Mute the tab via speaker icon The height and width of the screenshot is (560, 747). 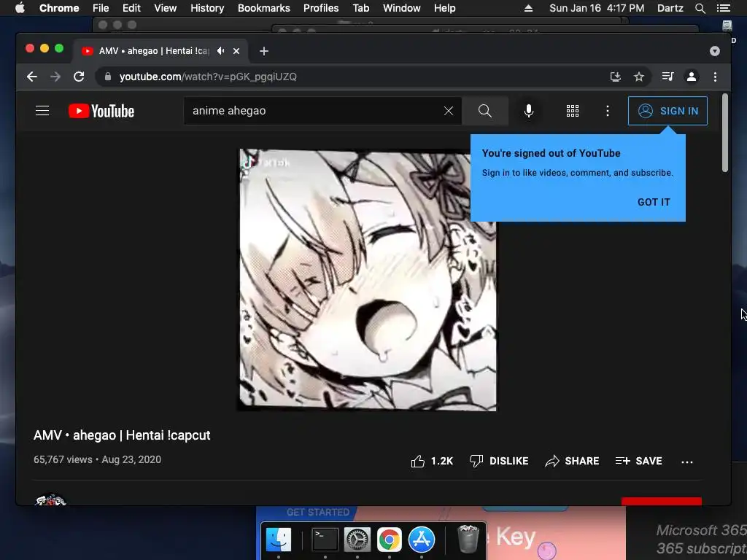pos(220,50)
